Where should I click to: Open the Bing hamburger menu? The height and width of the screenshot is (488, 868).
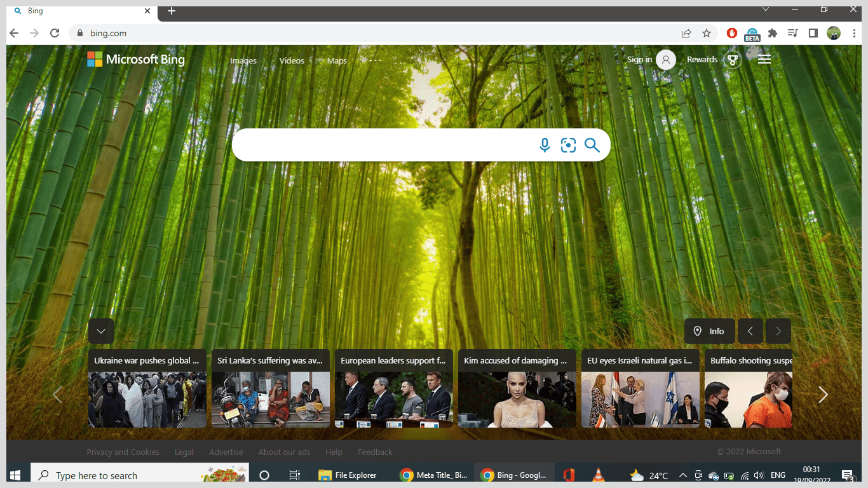pyautogui.click(x=764, y=59)
